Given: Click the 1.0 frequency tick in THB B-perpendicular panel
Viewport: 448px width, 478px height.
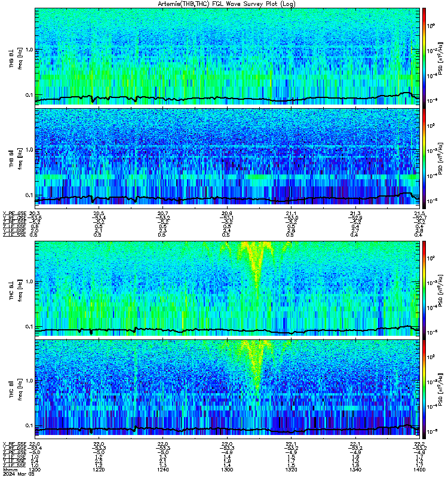Looking at the screenshot, I should pos(29,50).
